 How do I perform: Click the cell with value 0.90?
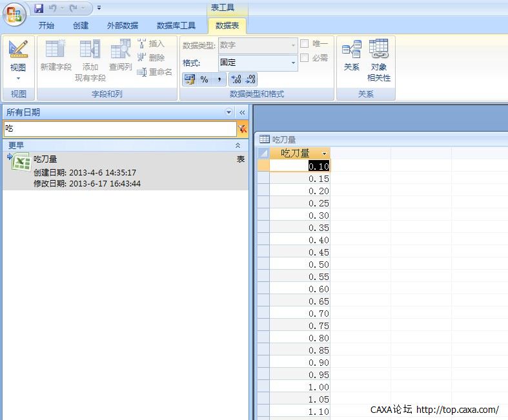[x=300, y=363]
